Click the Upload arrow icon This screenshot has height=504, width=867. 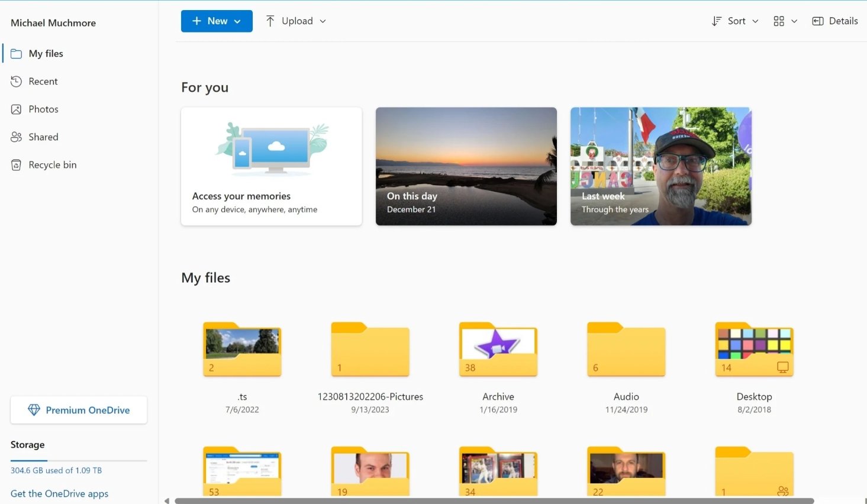click(270, 21)
